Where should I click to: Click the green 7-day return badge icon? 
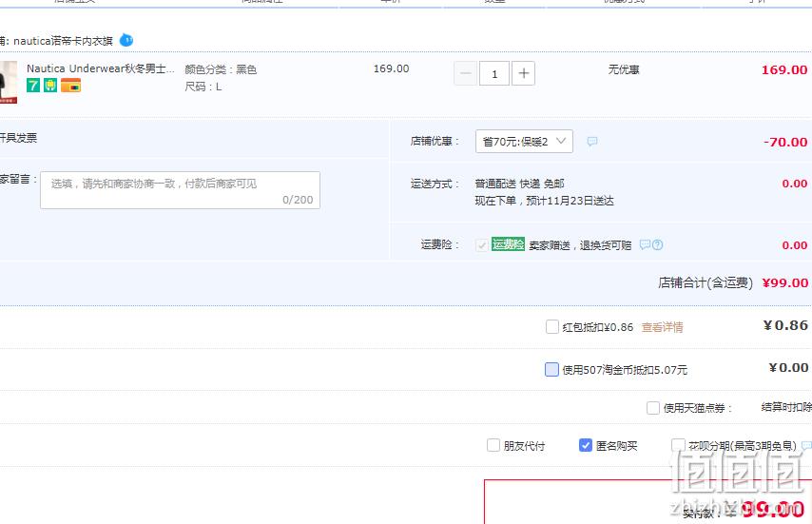tap(33, 85)
